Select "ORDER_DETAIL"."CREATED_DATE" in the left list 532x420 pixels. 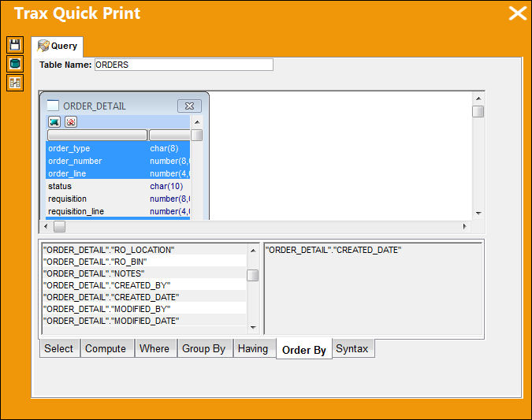point(144,297)
